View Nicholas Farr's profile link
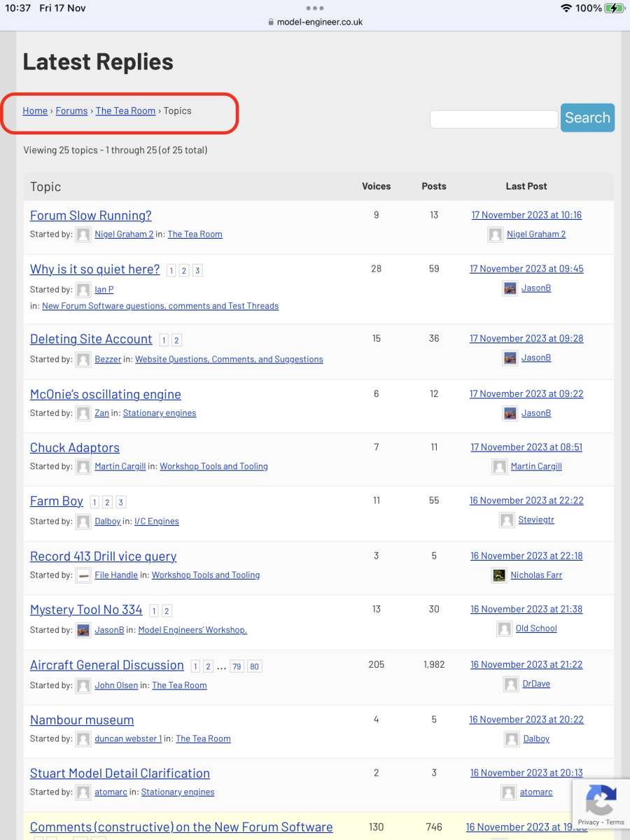Image resolution: width=630 pixels, height=840 pixels. [x=536, y=575]
